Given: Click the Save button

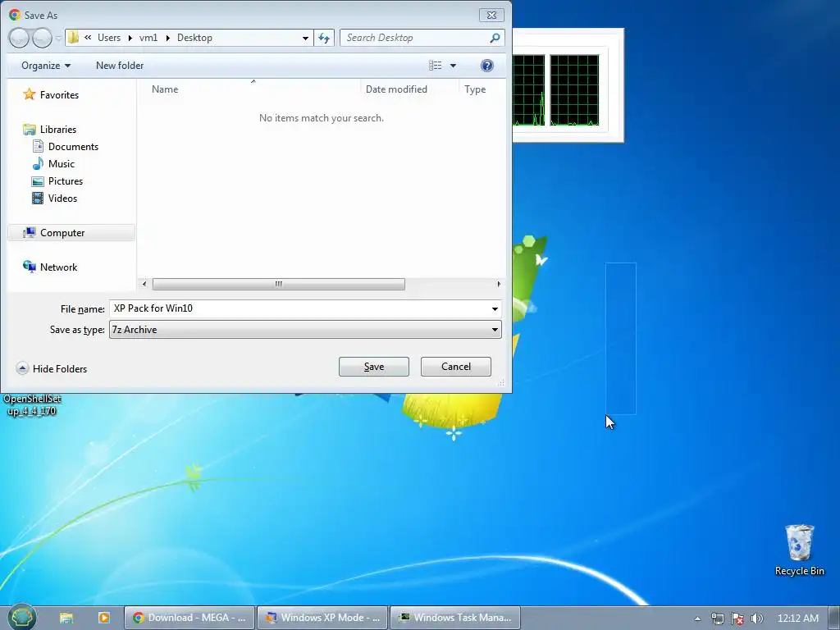Looking at the screenshot, I should click(374, 367).
